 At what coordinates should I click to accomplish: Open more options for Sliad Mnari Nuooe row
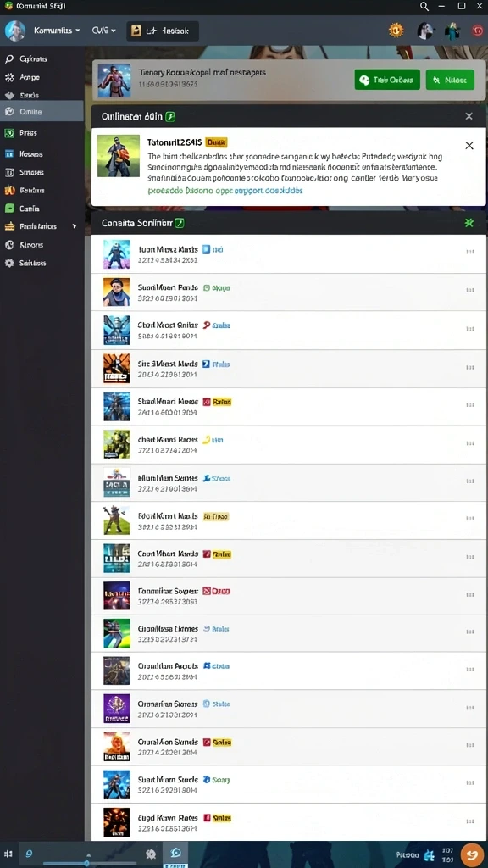(469, 404)
